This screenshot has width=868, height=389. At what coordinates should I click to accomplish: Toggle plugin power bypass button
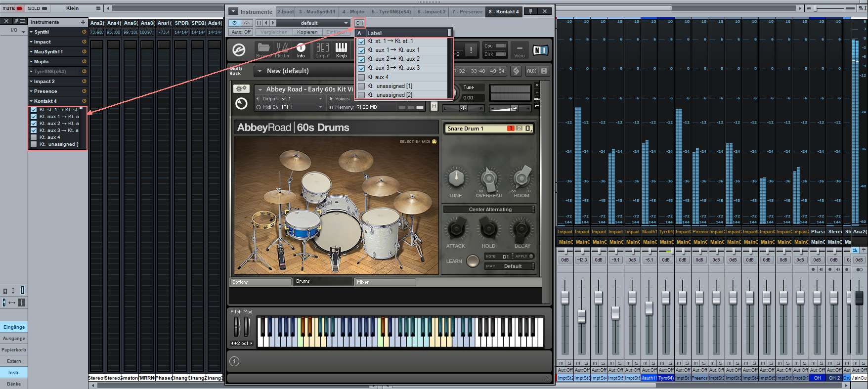tap(234, 23)
